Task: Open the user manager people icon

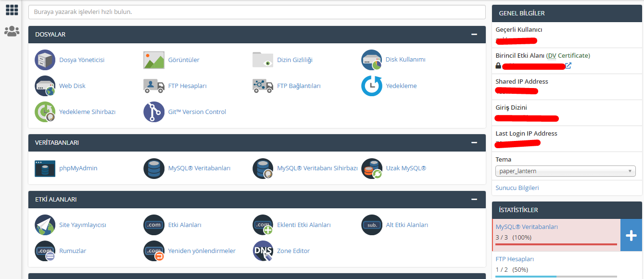Action: click(12, 31)
